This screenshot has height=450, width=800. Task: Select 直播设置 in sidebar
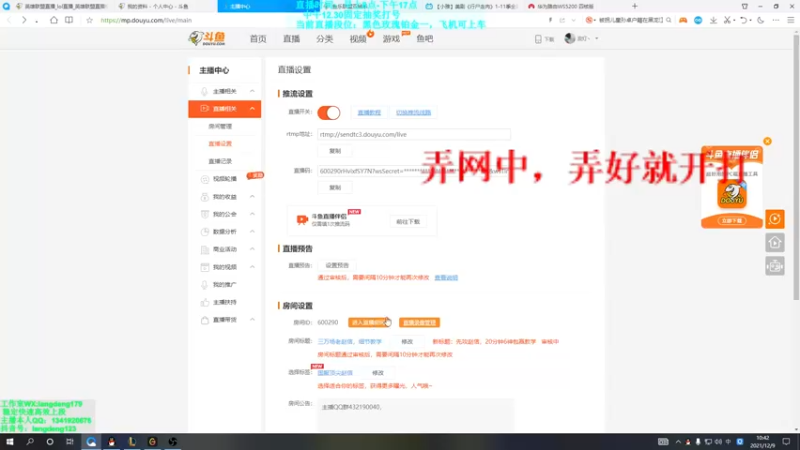point(220,144)
